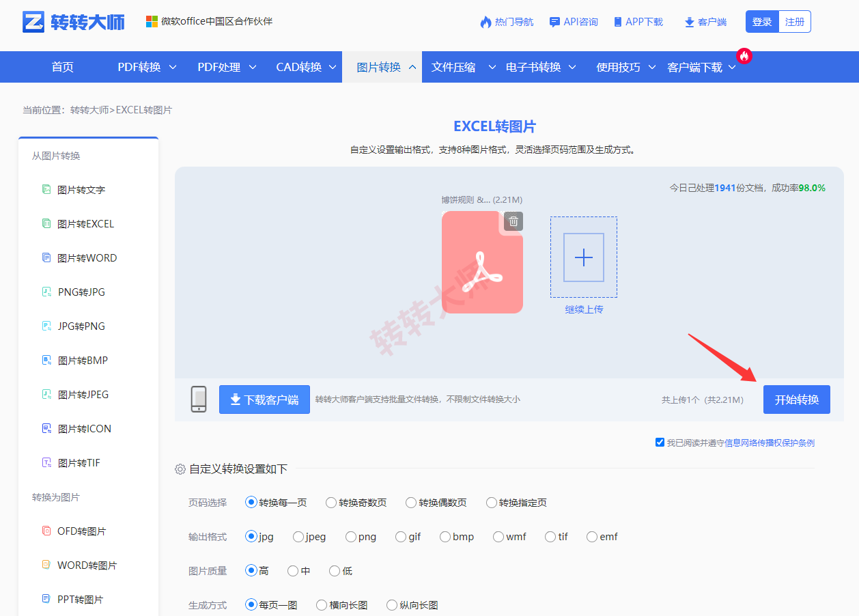Click 转转大师 in the breadcrumb
Screen dimensions: 859x616
click(89, 110)
